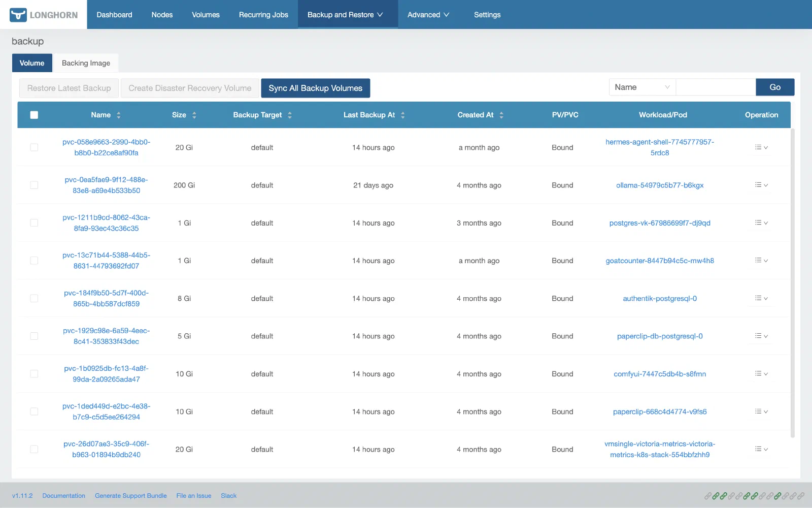
Task: Check the pvc-13c71b44 row checkbox
Action: pyautogui.click(x=34, y=261)
